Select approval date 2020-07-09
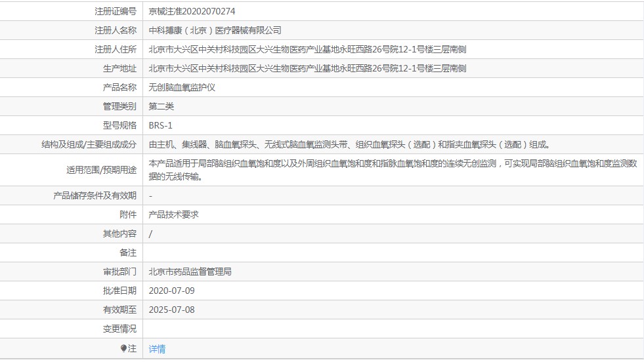Viewport: 644px width, 364px height. click(172, 291)
